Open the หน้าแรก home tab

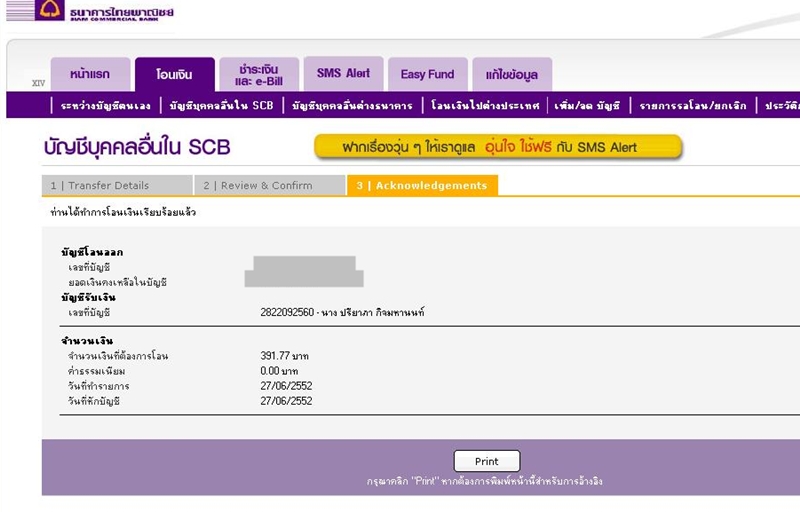pos(90,74)
